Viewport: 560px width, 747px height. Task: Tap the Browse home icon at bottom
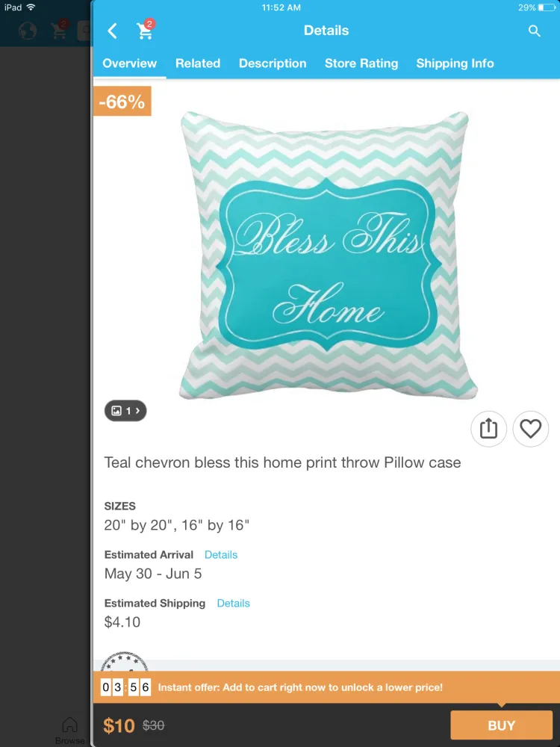pos(69,731)
